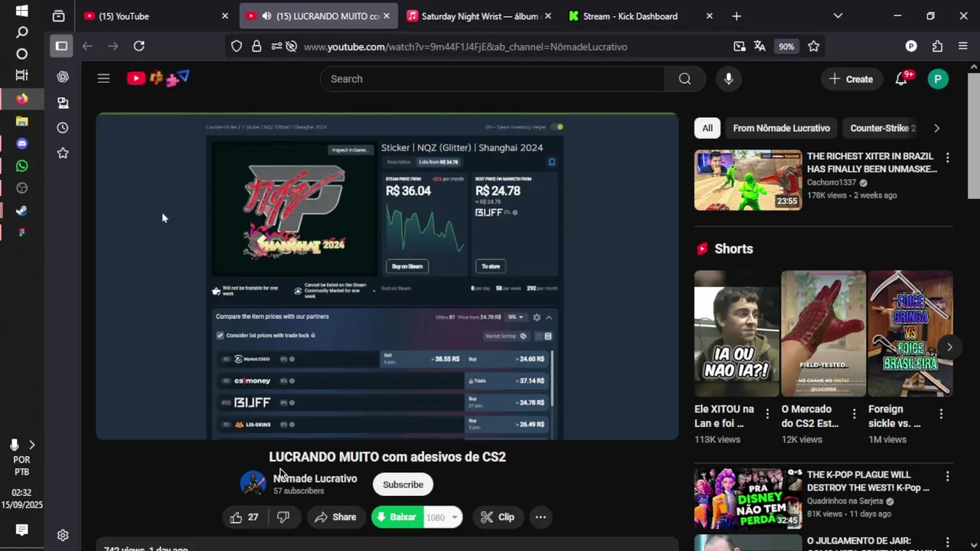Screen dimensions: 980x551
Task: Toggle the Firefox sidebar button
Action: tap(61, 47)
